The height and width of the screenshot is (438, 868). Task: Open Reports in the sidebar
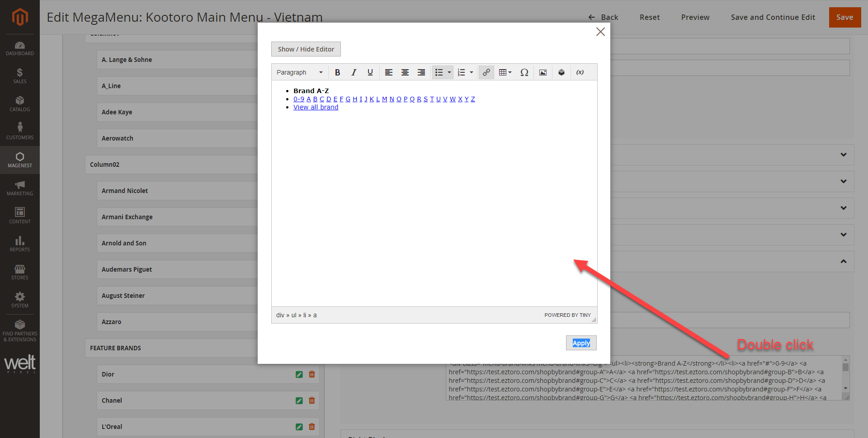[20, 244]
